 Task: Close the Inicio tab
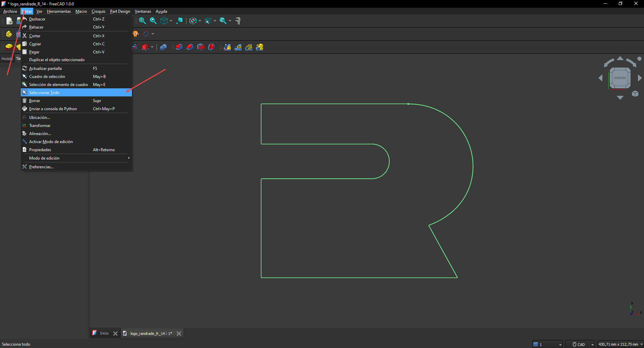coord(115,334)
